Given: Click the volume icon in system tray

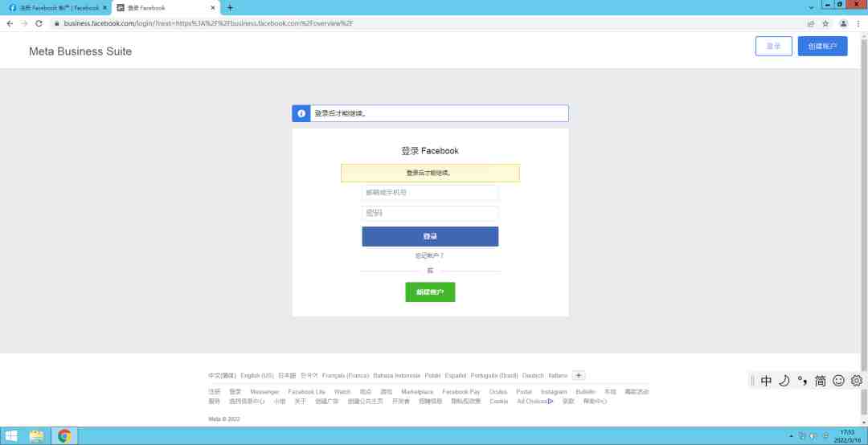Looking at the screenshot, I should (x=813, y=436).
